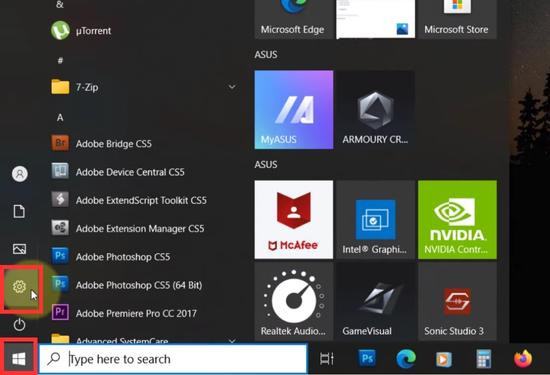Click the Windows Start button
The width and height of the screenshot is (550, 375).
(x=19, y=359)
